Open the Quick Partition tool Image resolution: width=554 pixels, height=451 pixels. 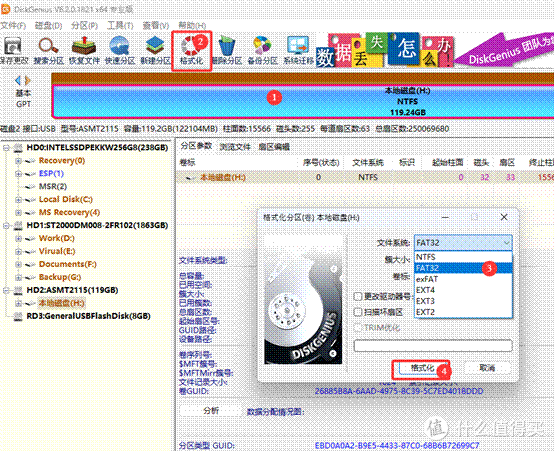point(120,50)
